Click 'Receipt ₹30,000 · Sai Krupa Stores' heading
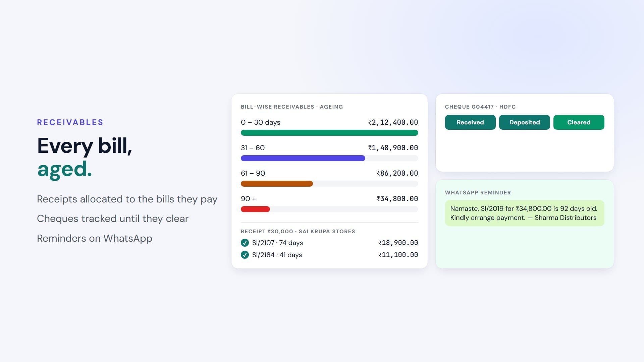Screen dimensions: 644x362 [x=298, y=232]
